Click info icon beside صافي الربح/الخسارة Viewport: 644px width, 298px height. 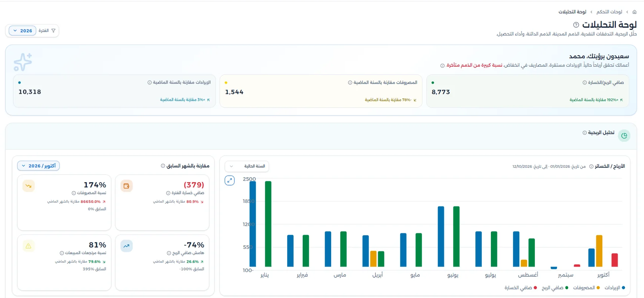pos(585,83)
